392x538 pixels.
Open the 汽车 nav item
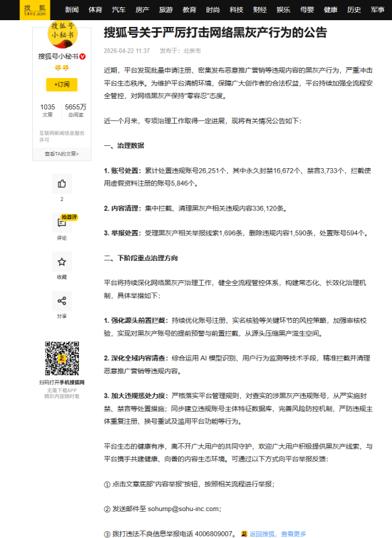point(118,10)
